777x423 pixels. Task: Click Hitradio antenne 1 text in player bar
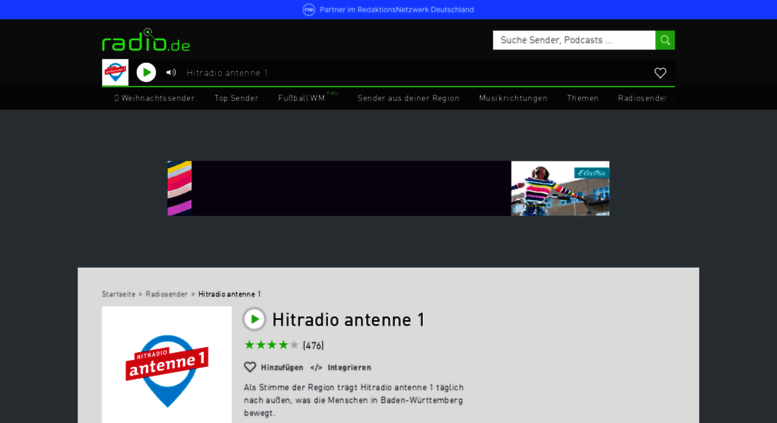pos(227,73)
